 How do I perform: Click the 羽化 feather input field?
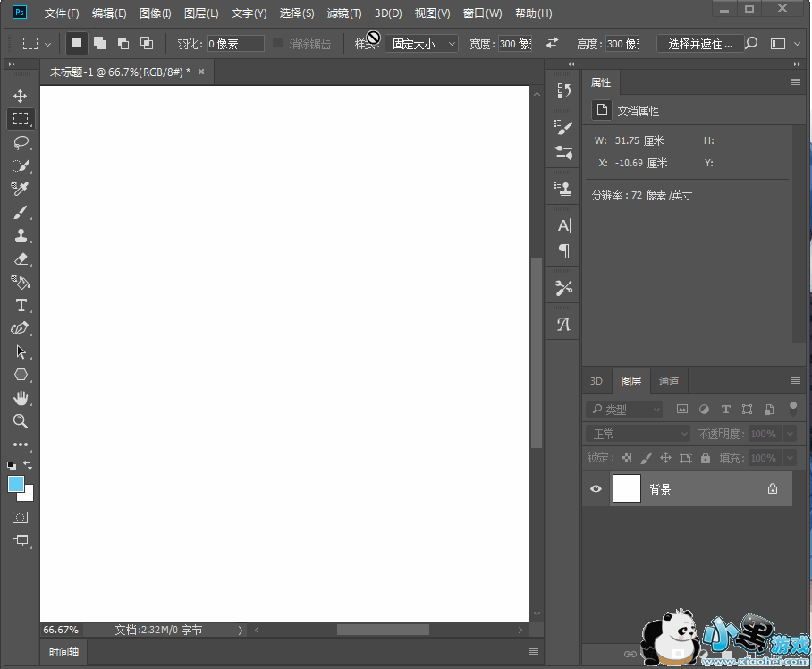point(236,43)
